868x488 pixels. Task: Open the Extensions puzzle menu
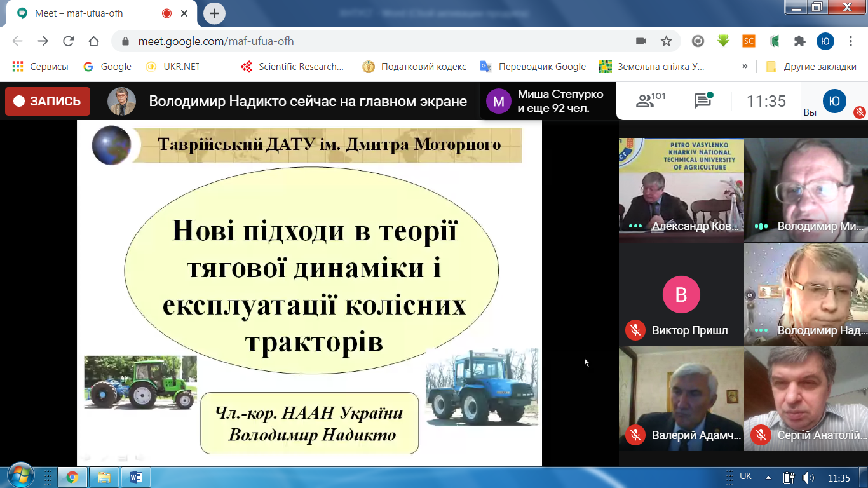tap(800, 41)
